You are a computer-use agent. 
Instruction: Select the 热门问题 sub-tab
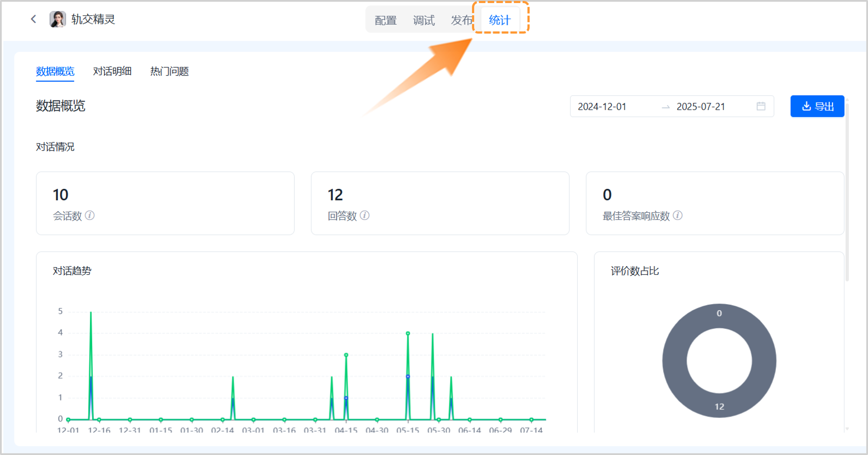[x=169, y=71]
